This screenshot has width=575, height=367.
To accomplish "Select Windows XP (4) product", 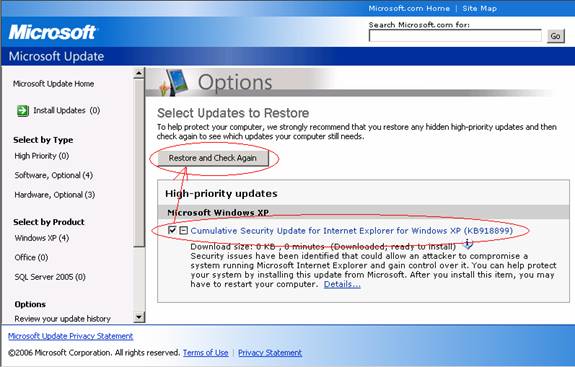I will pos(42,238).
